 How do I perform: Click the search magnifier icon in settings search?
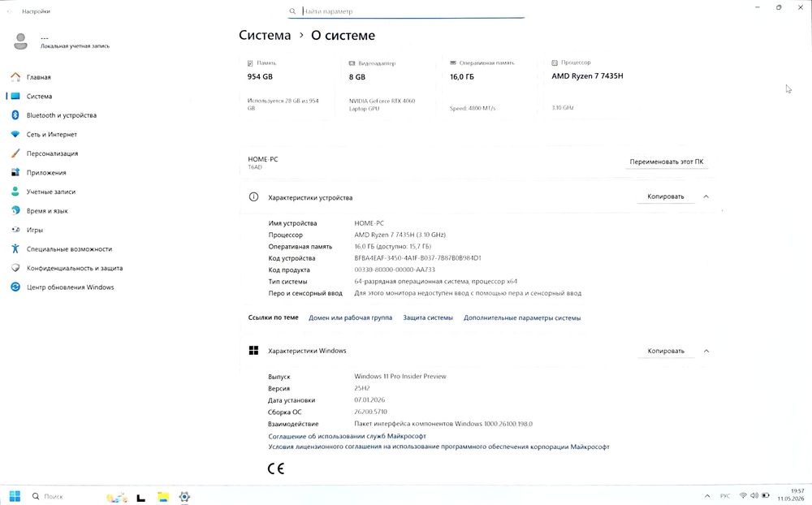(x=292, y=11)
